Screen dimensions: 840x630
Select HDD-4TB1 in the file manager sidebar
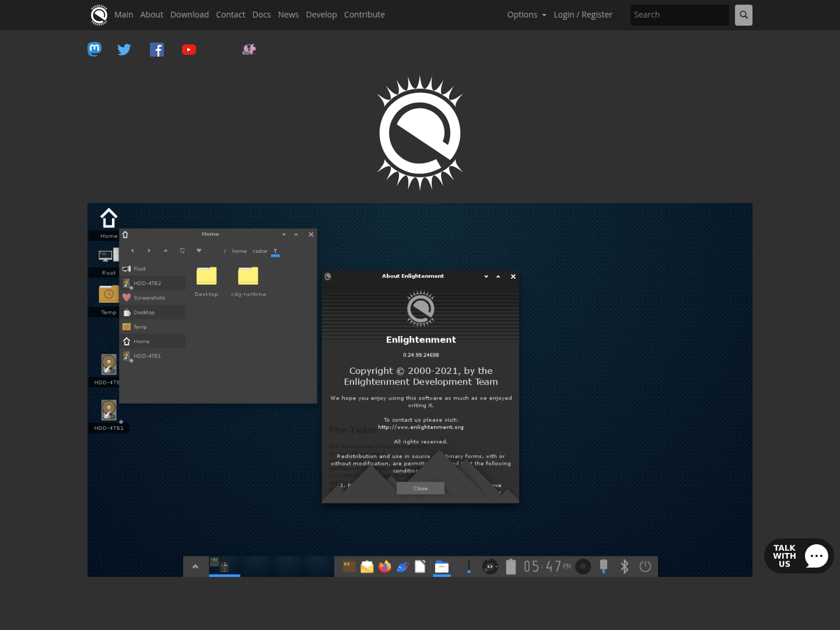[153, 356]
